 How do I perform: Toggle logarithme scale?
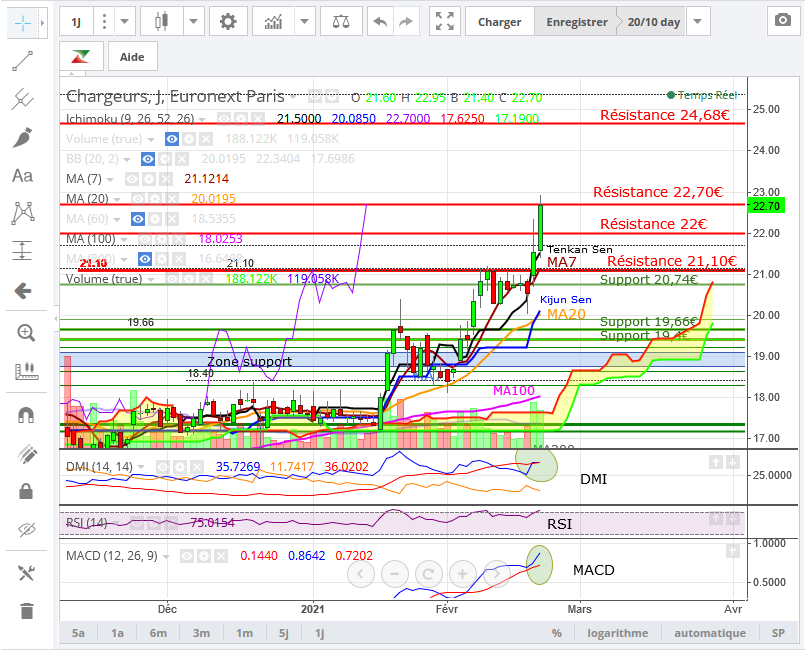coord(618,633)
